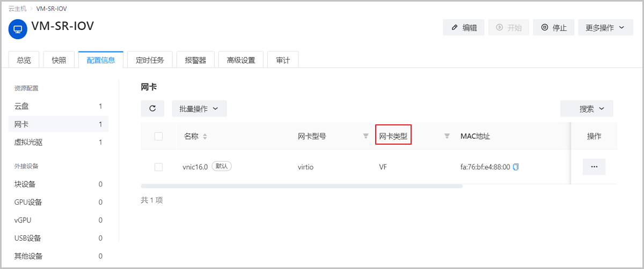
Task: Click the refresh icon button
Action: coord(152,109)
